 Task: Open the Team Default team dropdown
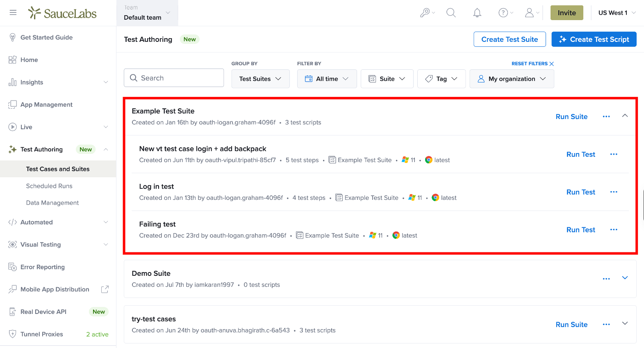click(148, 13)
